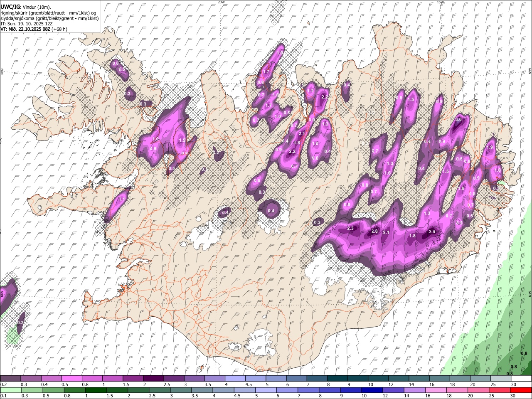Click the '3.6' snowfall value on the map
This screenshot has width=532, height=399.
(x=458, y=119)
